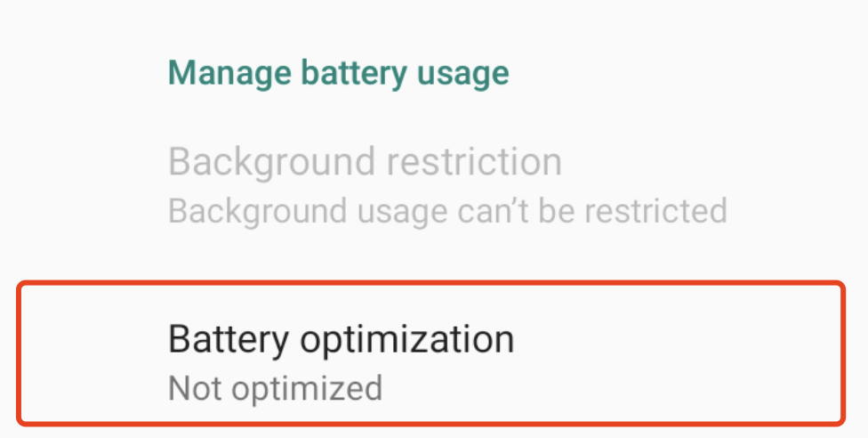Select the word 'Not' under Battery optimization
The height and width of the screenshot is (438, 868).
(x=188, y=388)
